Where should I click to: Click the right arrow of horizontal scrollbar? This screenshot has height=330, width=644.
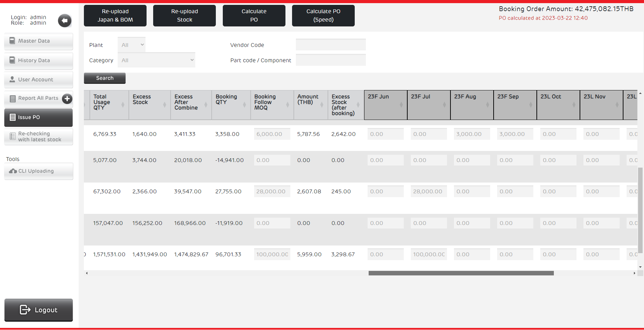tap(634, 273)
